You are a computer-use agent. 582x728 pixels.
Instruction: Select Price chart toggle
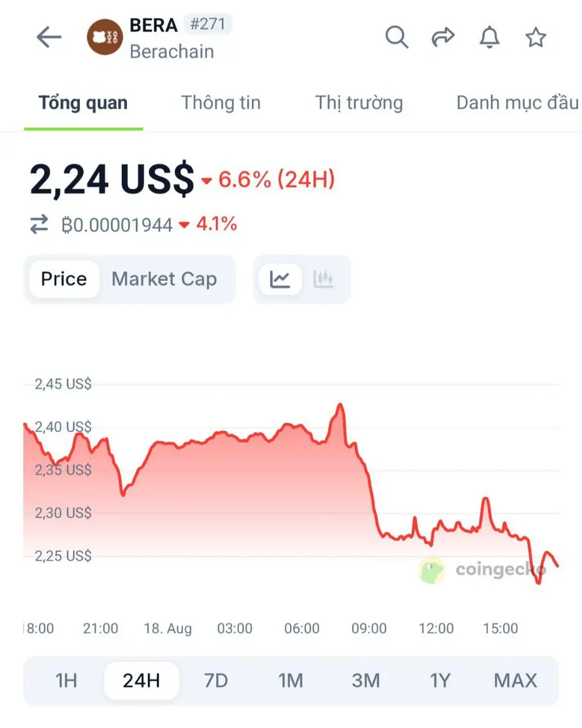[64, 279]
